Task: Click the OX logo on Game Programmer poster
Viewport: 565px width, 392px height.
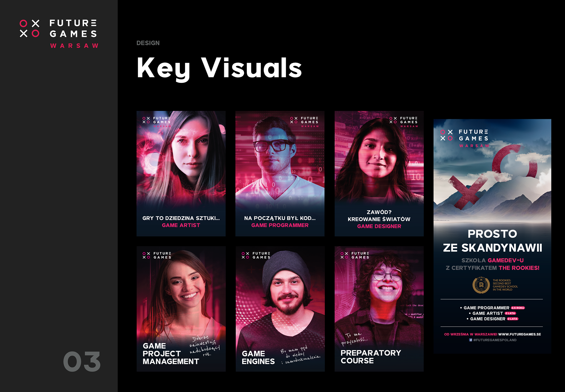Action: click(294, 120)
